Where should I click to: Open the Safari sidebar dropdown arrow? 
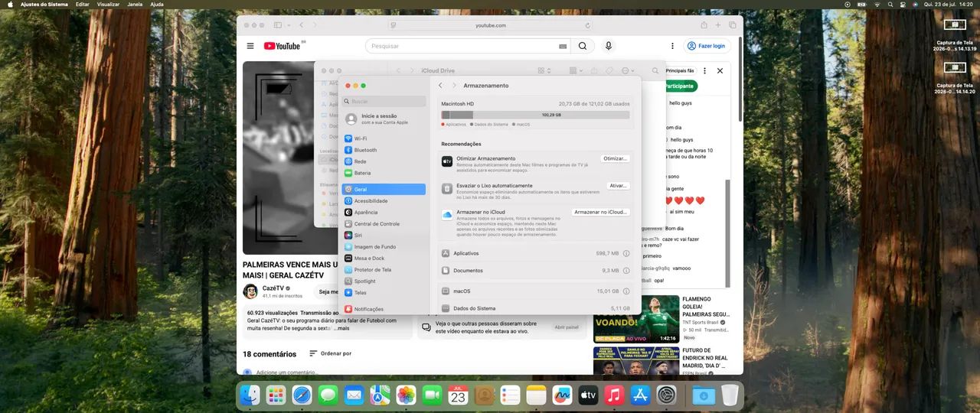point(287,25)
